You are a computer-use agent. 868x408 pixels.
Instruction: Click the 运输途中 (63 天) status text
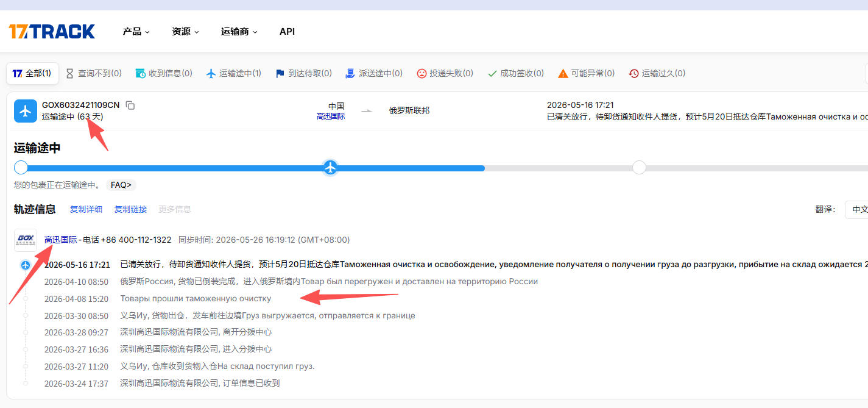tap(72, 116)
